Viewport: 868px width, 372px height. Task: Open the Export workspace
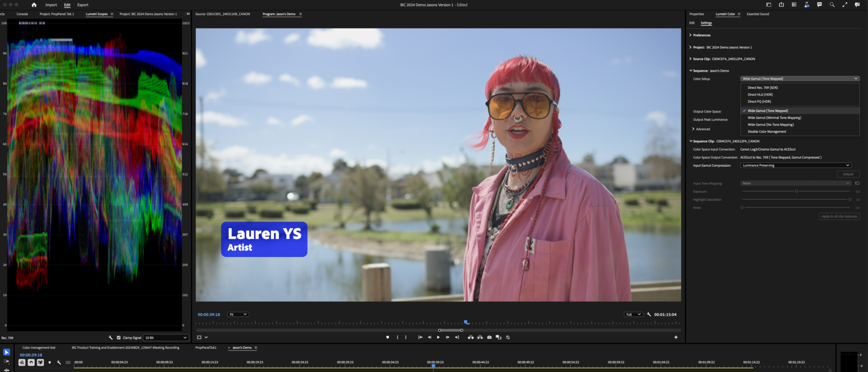point(83,5)
